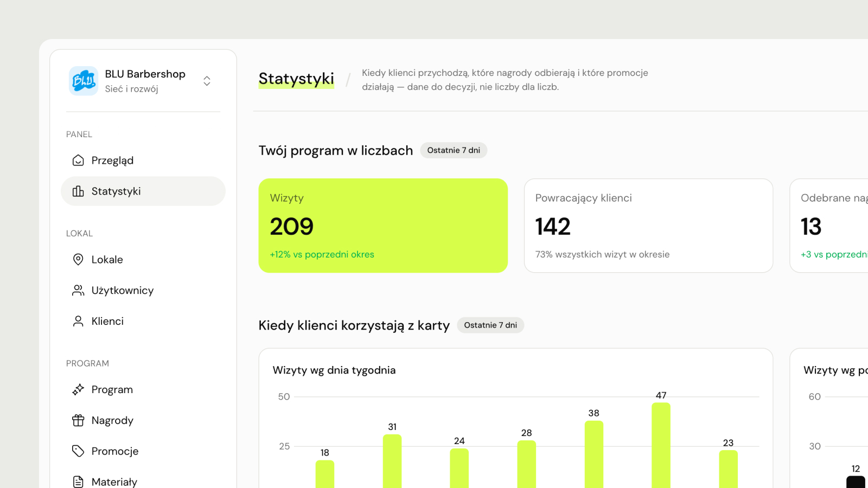Click the Statystyki page heading
The height and width of the screenshot is (488, 868).
point(296,79)
